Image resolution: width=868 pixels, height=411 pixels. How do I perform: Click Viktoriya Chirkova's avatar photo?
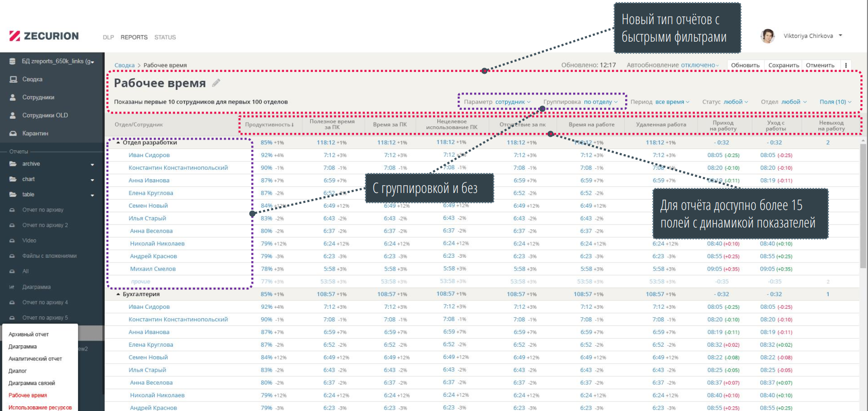coord(768,36)
